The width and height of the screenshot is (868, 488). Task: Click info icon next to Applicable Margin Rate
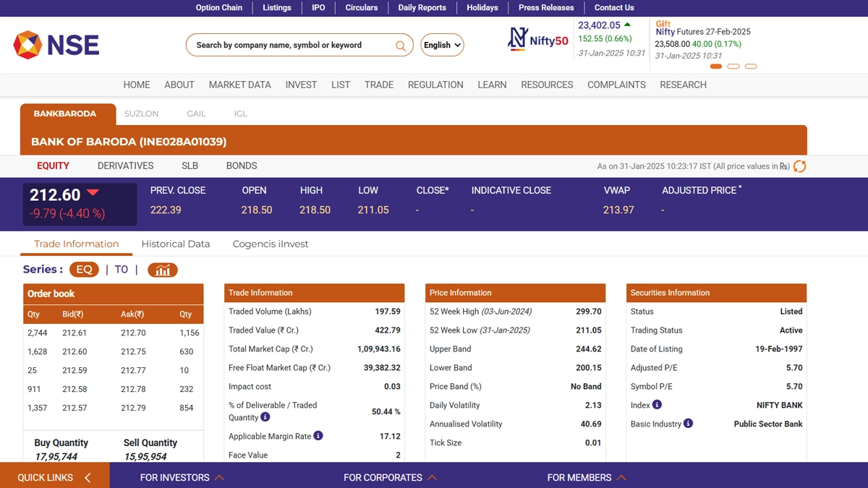(318, 436)
